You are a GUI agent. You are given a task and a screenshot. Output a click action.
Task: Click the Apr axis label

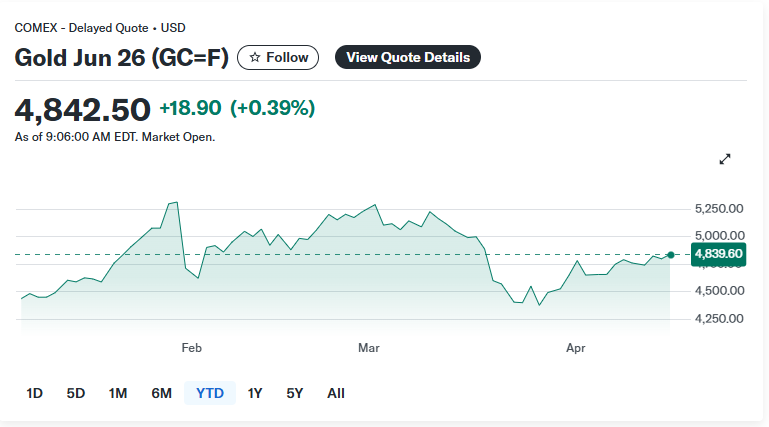click(x=575, y=348)
